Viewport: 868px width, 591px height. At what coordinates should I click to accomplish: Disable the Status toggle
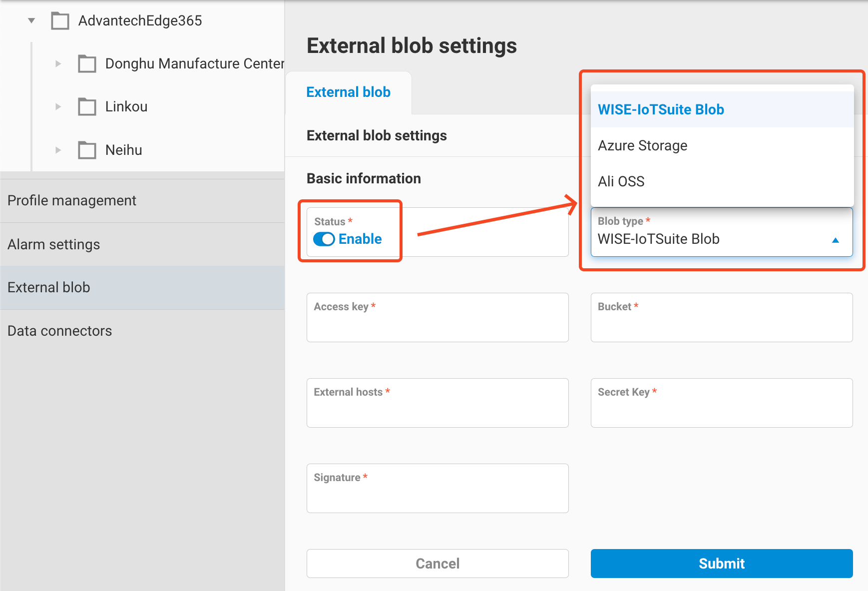tap(324, 239)
